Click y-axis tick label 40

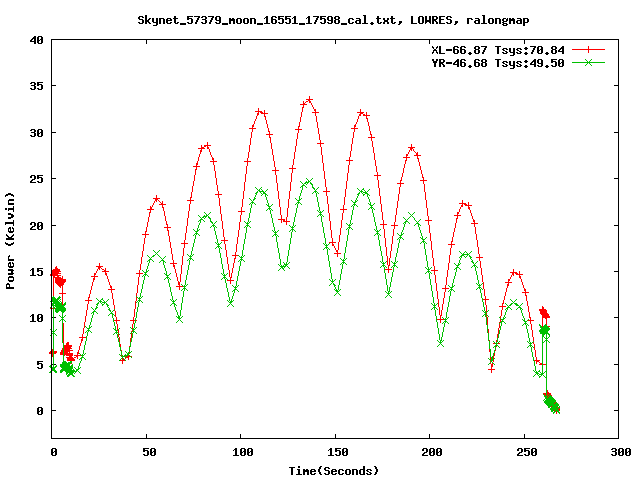coord(36,40)
